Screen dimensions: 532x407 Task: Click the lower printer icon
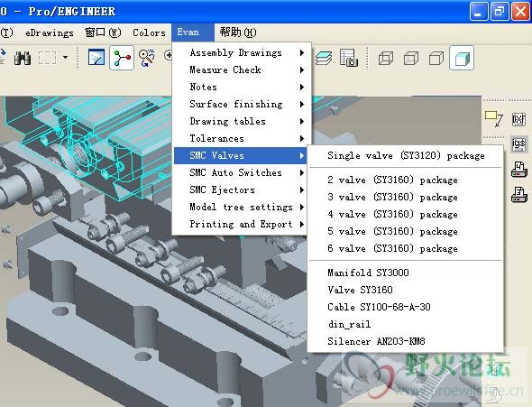[x=519, y=194]
